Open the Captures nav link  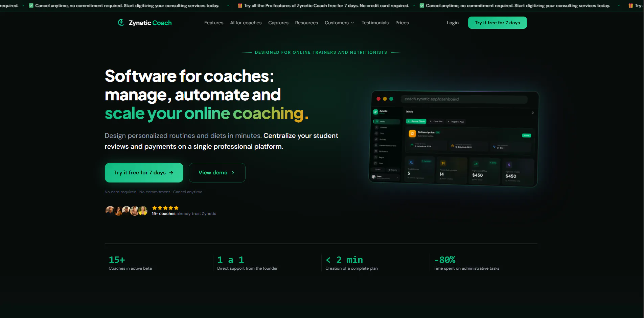pos(278,23)
